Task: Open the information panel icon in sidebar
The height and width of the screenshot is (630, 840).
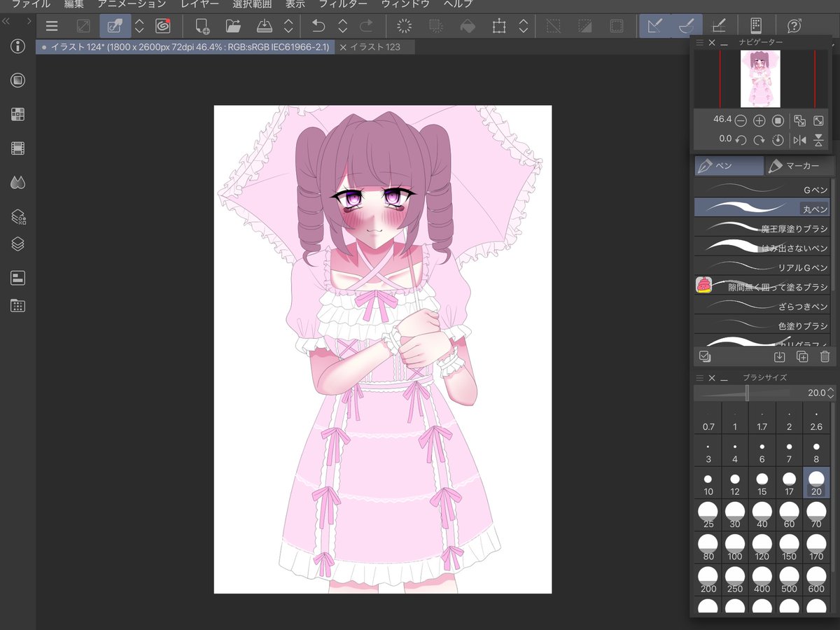Action: [x=18, y=47]
